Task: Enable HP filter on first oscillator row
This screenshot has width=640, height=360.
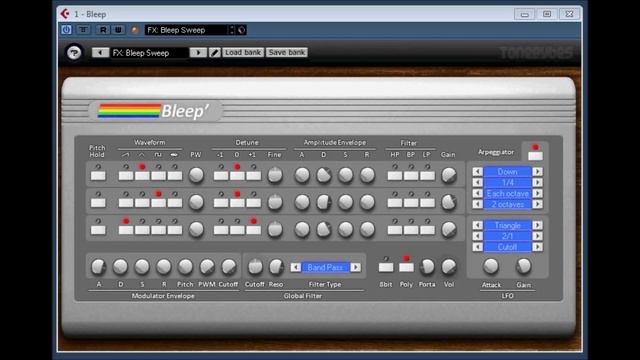Action: (395, 176)
